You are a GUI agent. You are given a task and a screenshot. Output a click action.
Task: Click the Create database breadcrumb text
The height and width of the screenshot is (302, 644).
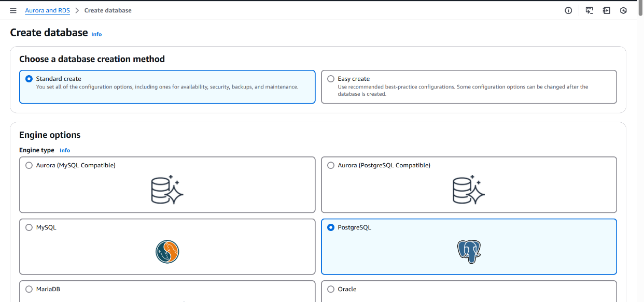[x=108, y=10]
